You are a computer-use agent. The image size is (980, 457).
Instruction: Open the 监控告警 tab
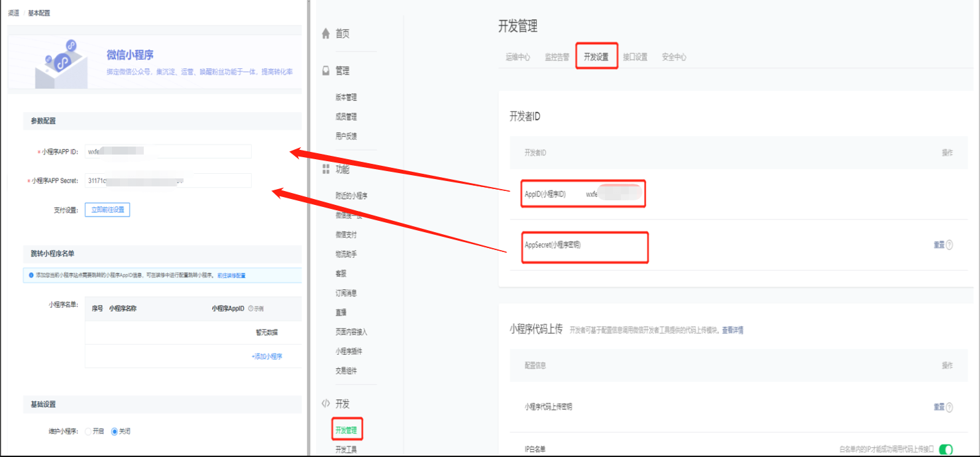557,57
